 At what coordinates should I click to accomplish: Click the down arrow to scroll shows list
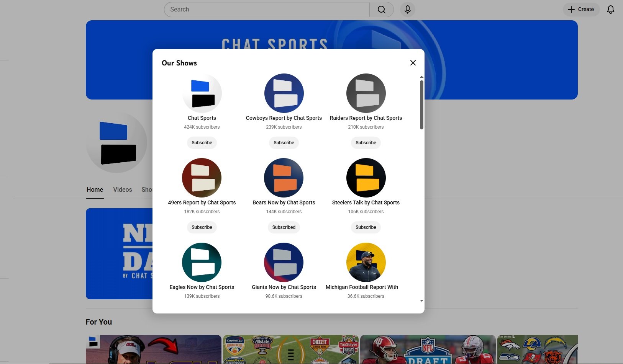point(421,300)
